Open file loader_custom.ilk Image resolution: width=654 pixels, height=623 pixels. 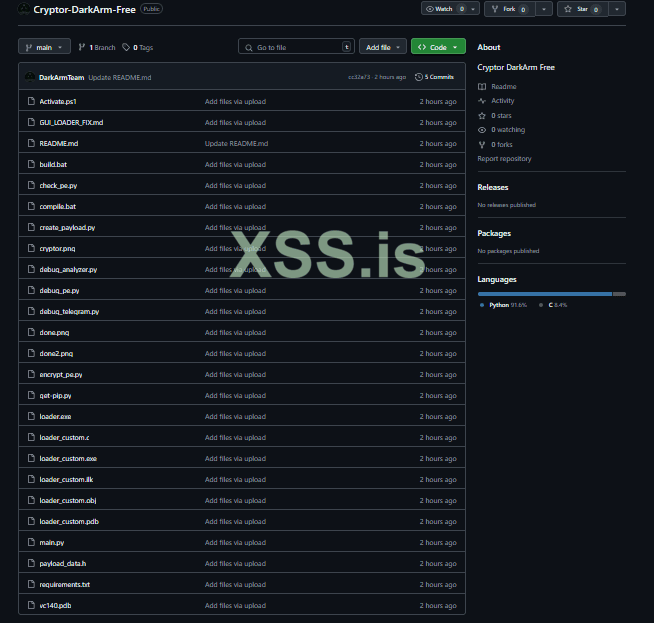pyautogui.click(x=66, y=480)
